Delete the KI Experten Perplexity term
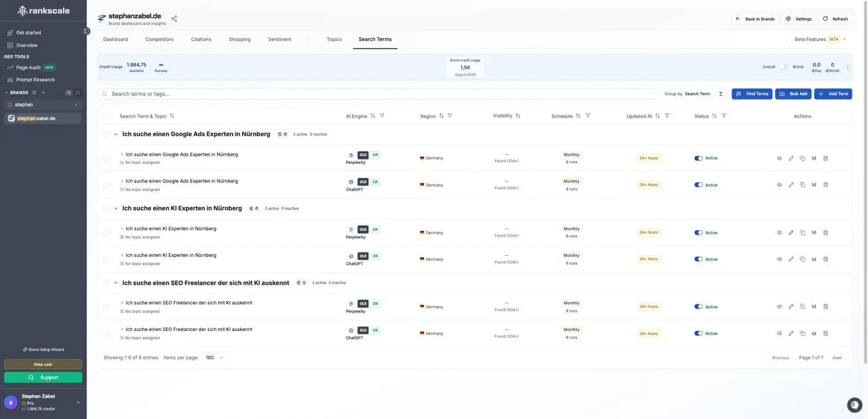This screenshot has width=868, height=419. [x=826, y=233]
